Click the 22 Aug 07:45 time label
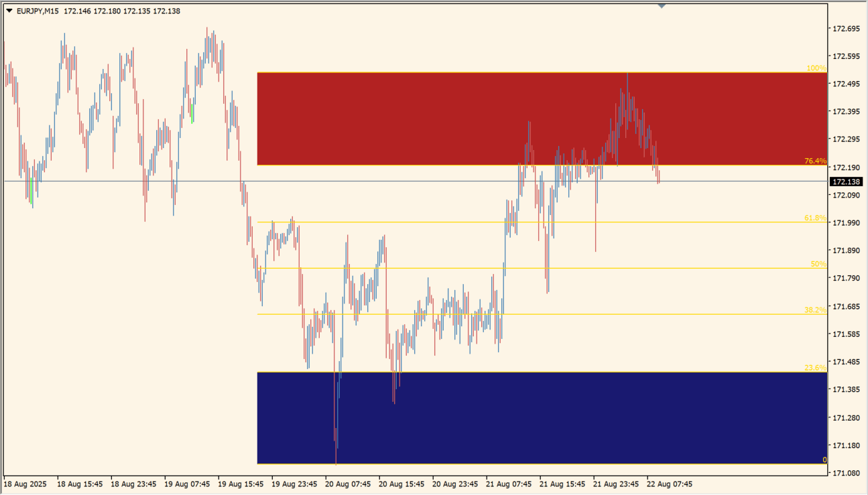Viewport: 868px width, 495px height. click(x=670, y=484)
